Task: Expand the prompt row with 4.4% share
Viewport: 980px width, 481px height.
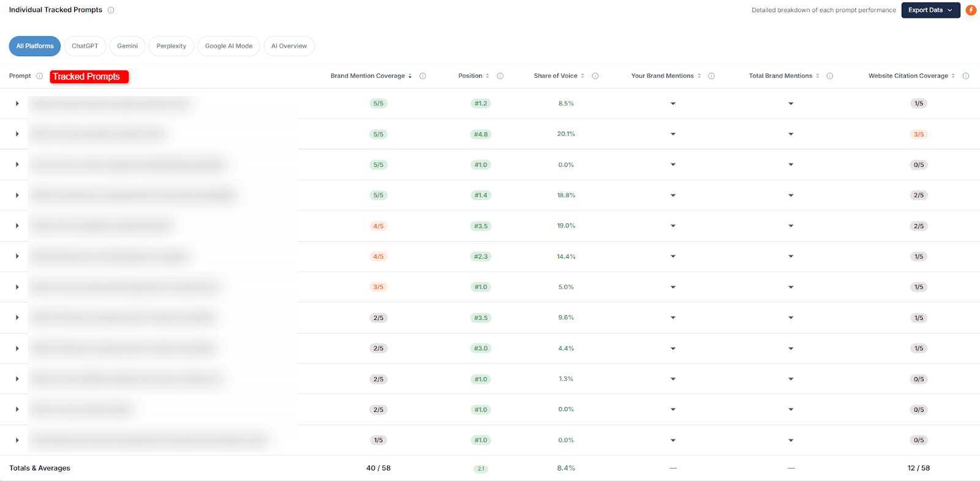Action: (17, 348)
